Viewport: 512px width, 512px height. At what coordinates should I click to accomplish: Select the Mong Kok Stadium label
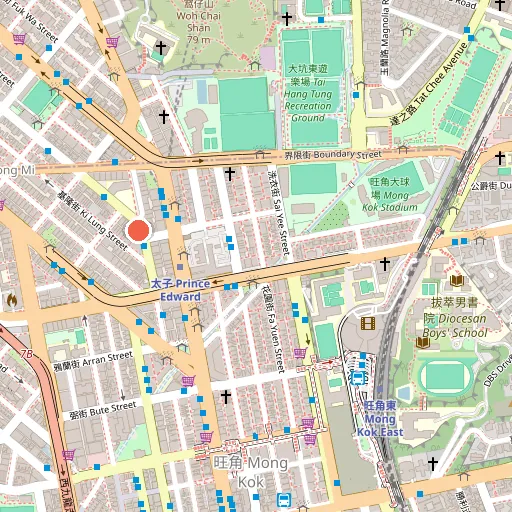click(x=390, y=195)
